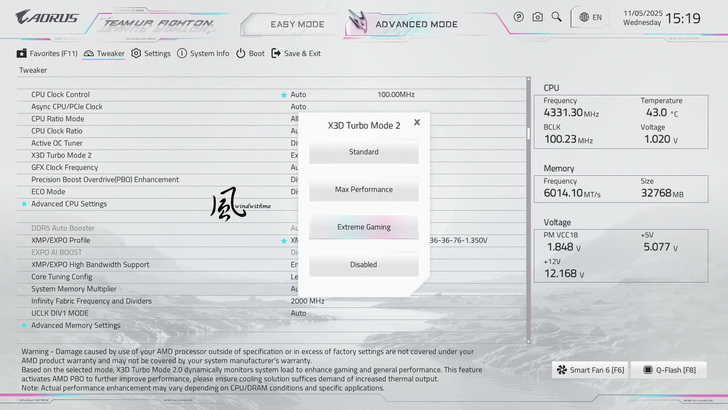Viewport: 728px width, 410px height.
Task: Click CPU frequency 4331.30 MHz reading
Action: (x=571, y=112)
